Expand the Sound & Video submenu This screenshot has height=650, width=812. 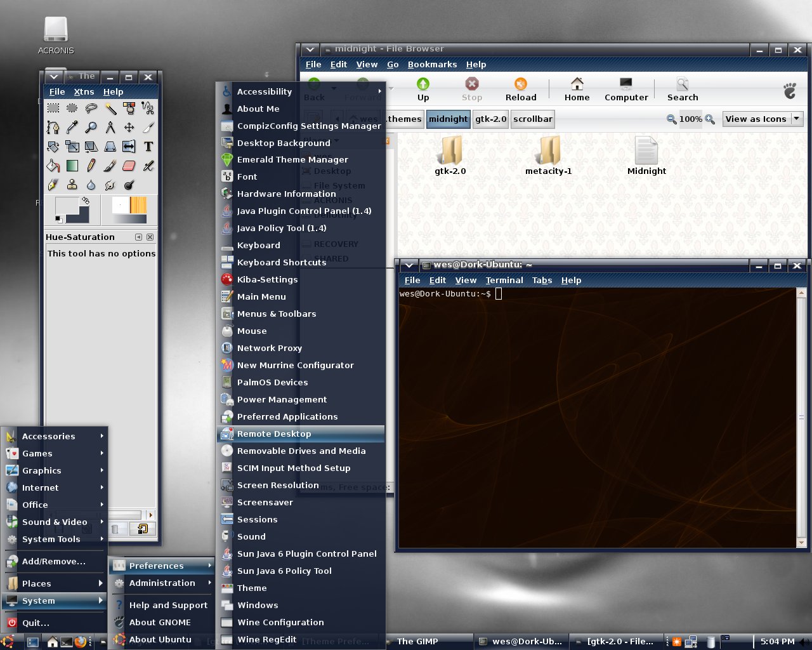click(55, 522)
